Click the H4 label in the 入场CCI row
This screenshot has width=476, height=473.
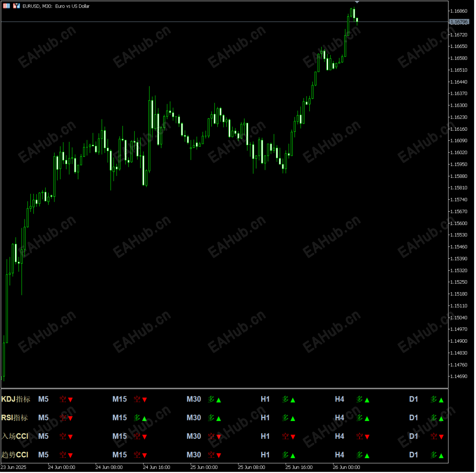(x=339, y=436)
